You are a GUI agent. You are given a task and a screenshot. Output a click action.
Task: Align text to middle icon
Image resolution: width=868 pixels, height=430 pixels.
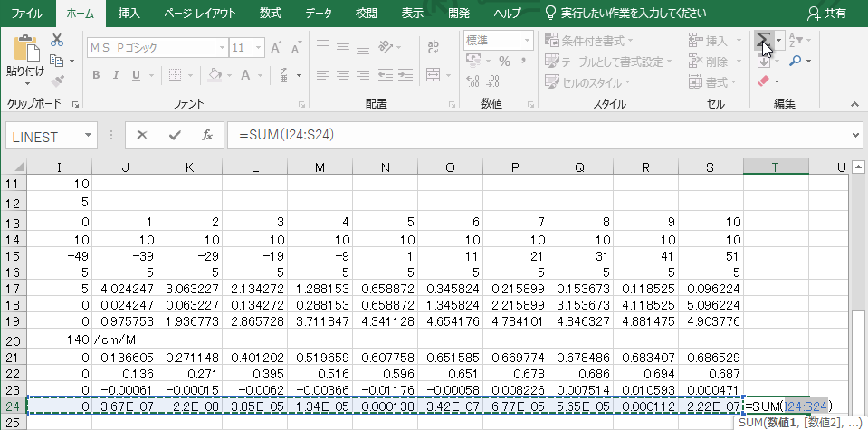[343, 48]
